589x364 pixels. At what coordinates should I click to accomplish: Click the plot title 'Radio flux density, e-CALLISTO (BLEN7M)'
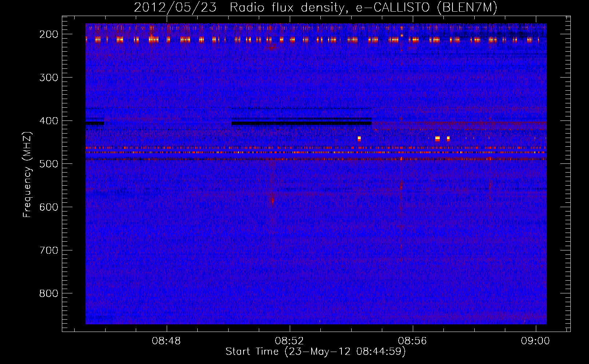(x=363, y=8)
